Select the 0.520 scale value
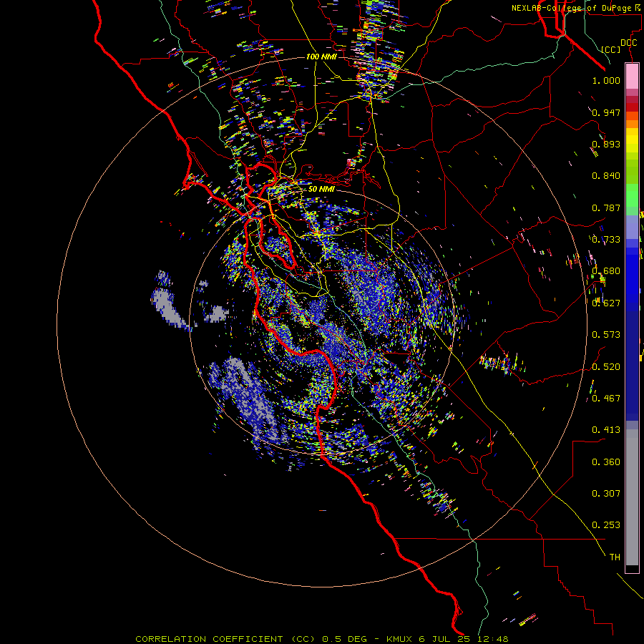The image size is (644, 644). 606,367
